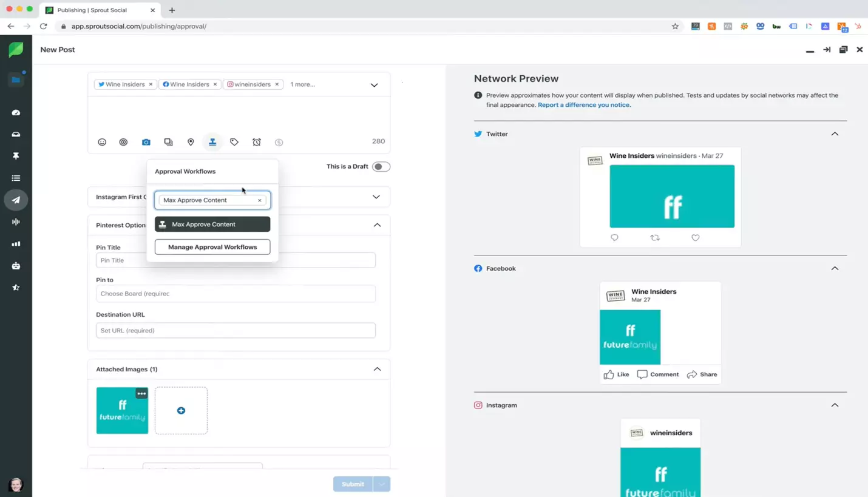Expand the profile picker dropdown arrow
Image resolution: width=868 pixels, height=497 pixels.
[374, 85]
